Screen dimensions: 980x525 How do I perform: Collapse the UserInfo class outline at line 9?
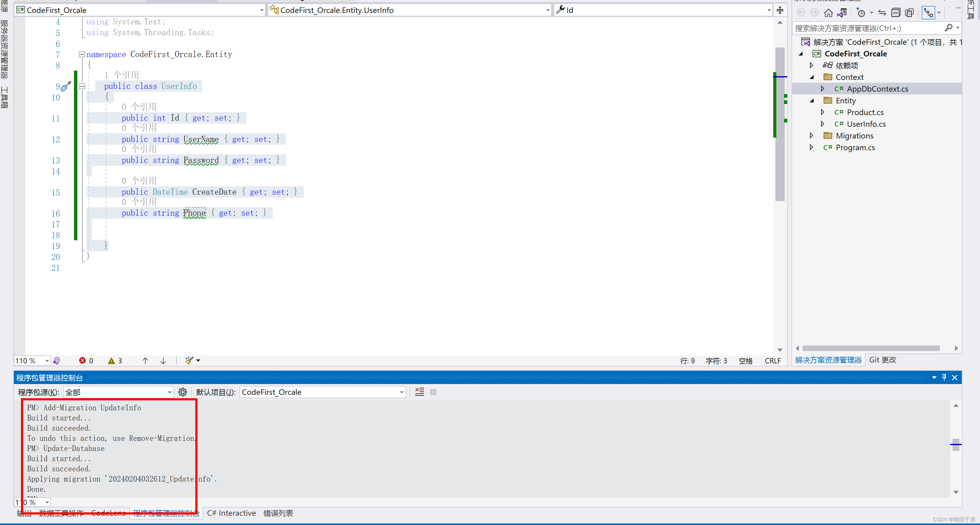[x=82, y=86]
